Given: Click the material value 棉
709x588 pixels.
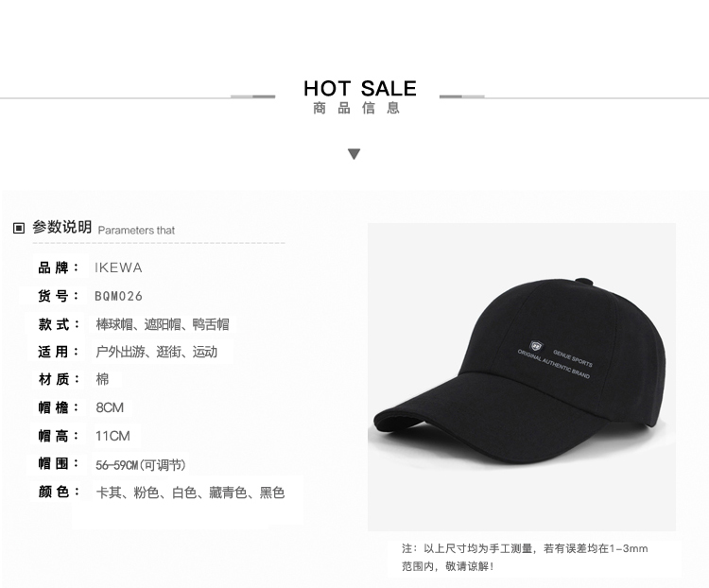Looking at the screenshot, I should tap(102, 379).
